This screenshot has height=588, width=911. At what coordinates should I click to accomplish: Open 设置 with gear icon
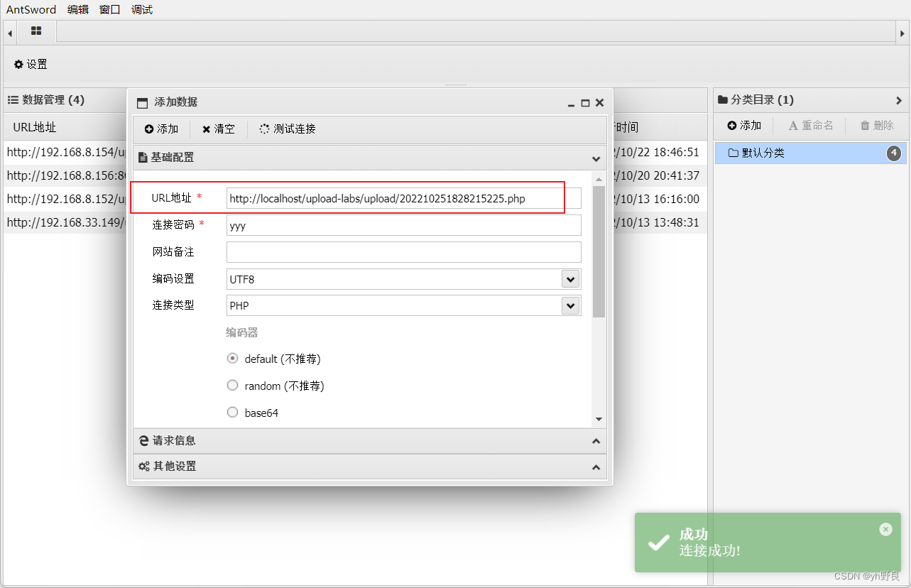[31, 64]
